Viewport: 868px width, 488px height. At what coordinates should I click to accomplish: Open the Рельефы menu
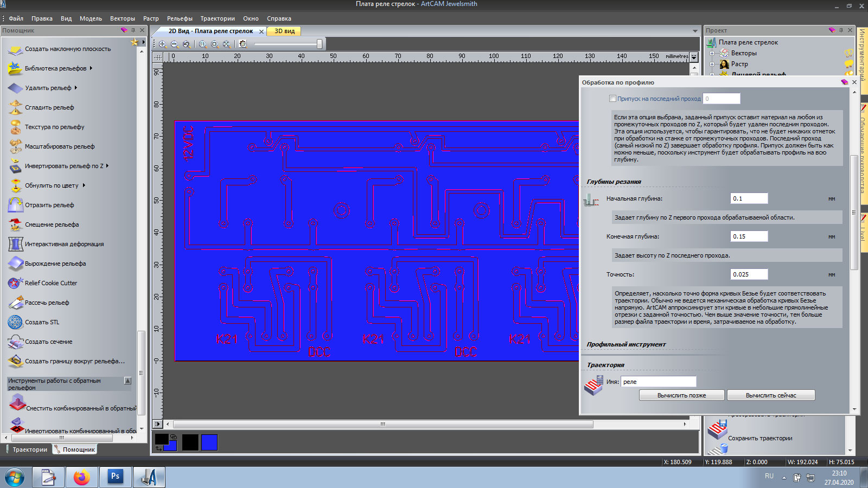coord(180,18)
